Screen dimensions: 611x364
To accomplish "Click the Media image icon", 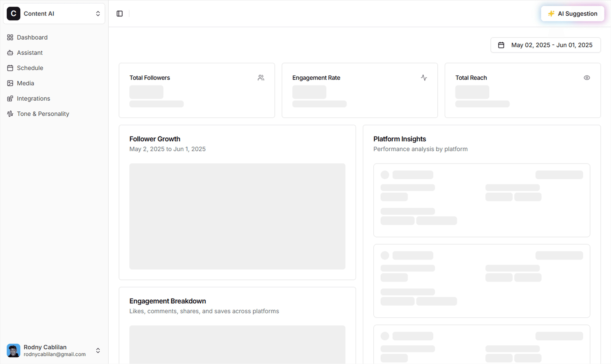I will [x=10, y=83].
